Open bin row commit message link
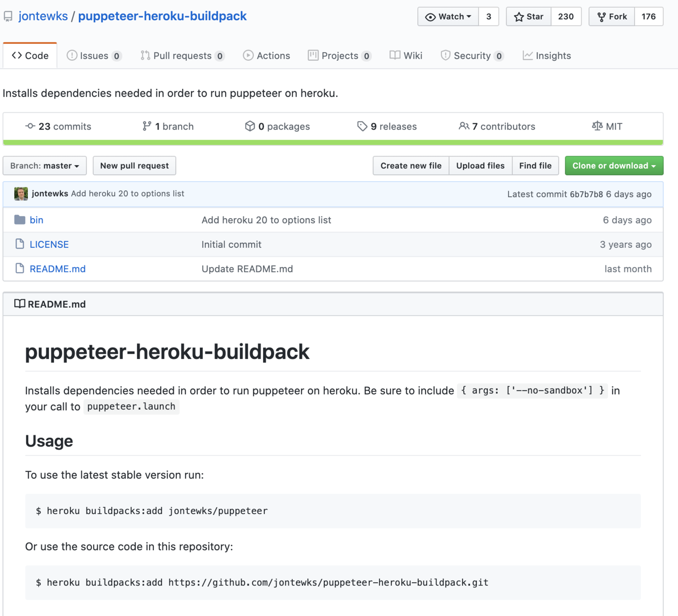The width and height of the screenshot is (678, 616). point(266,220)
